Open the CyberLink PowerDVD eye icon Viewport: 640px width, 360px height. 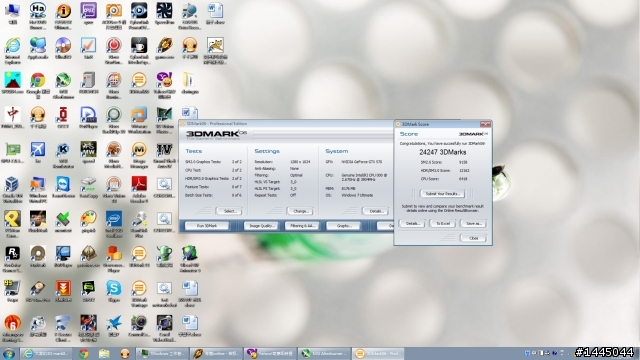[139, 16]
